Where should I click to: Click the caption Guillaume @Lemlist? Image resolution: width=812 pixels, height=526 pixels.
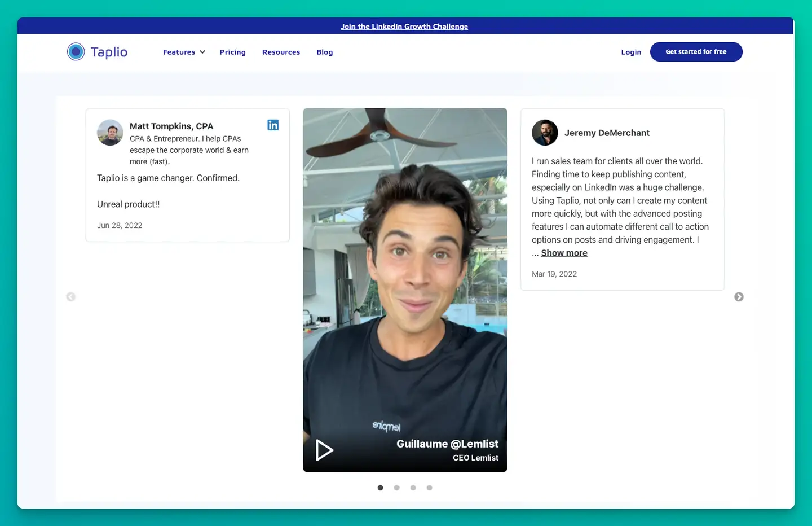pyautogui.click(x=447, y=444)
